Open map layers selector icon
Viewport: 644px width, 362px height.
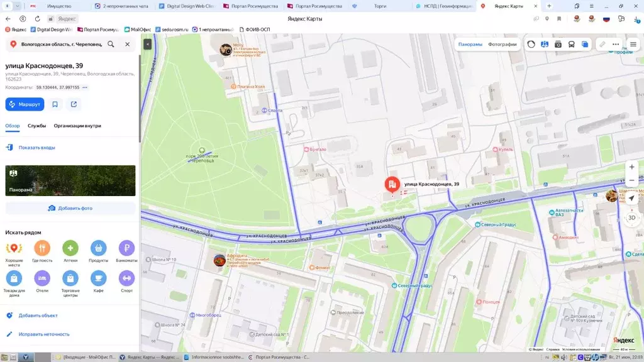585,44
